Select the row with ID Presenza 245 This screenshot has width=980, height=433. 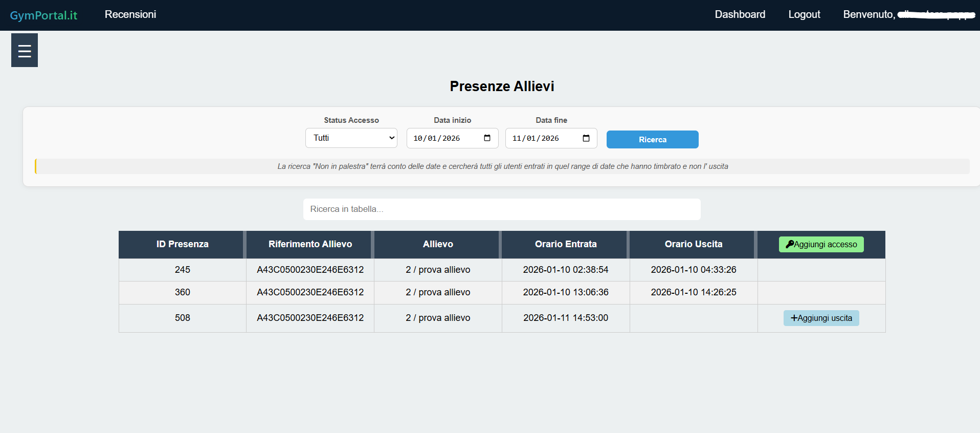[182, 270]
